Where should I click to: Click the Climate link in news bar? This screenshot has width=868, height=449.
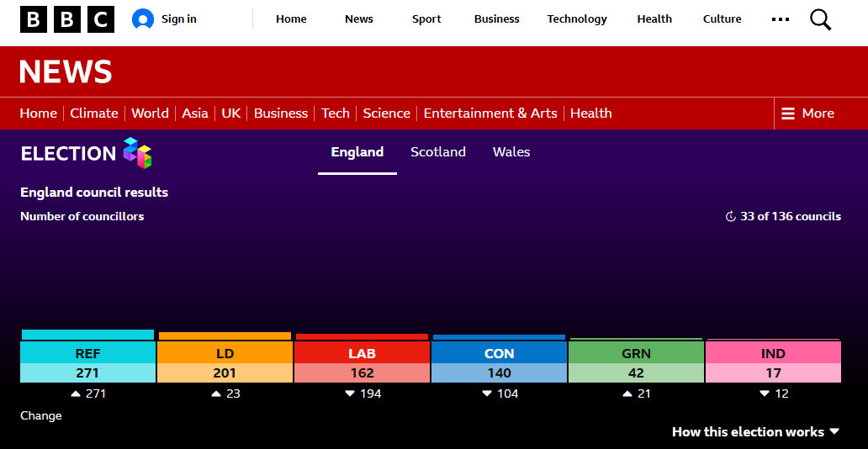(x=94, y=114)
